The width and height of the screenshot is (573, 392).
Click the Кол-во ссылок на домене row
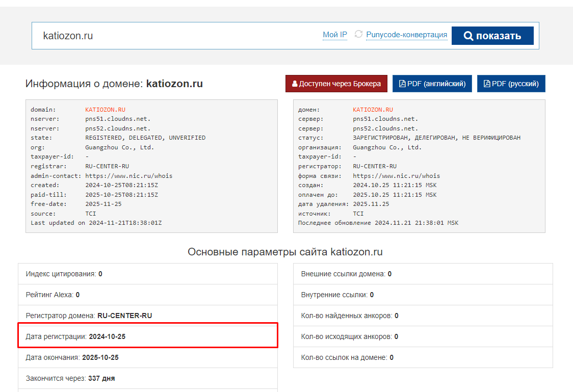point(423,357)
